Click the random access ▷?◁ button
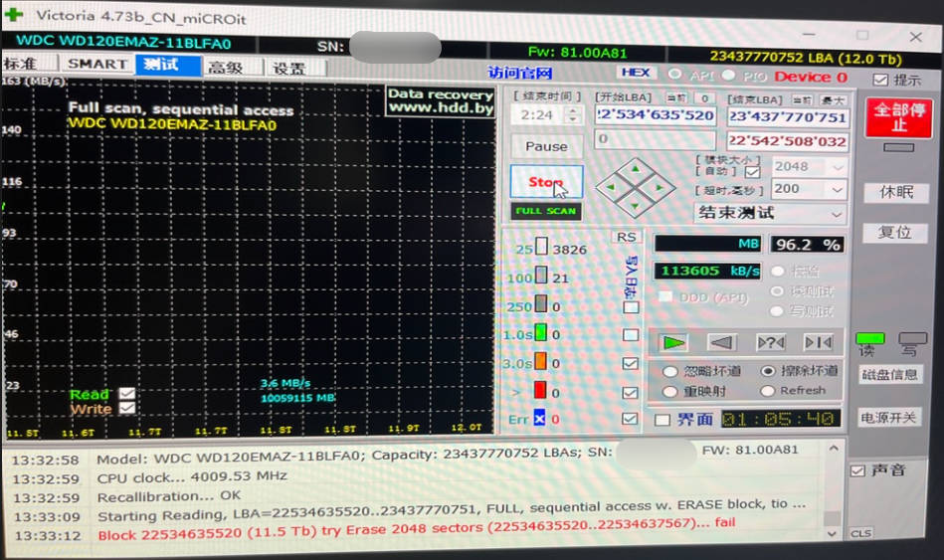 (x=771, y=343)
